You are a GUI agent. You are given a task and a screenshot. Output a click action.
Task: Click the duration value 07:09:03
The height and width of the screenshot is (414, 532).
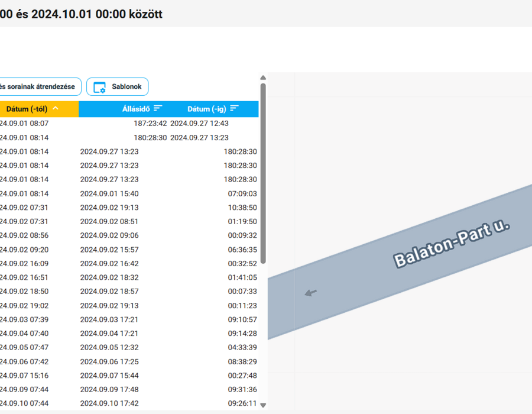click(x=242, y=194)
